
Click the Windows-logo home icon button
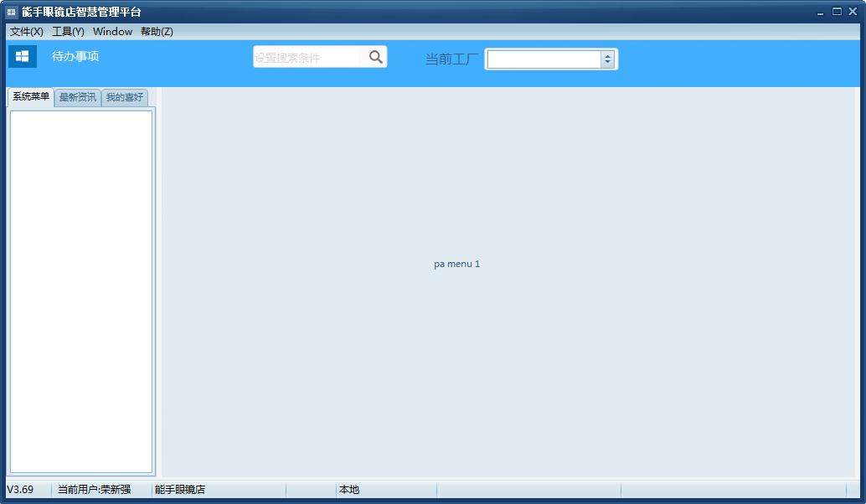tap(23, 56)
